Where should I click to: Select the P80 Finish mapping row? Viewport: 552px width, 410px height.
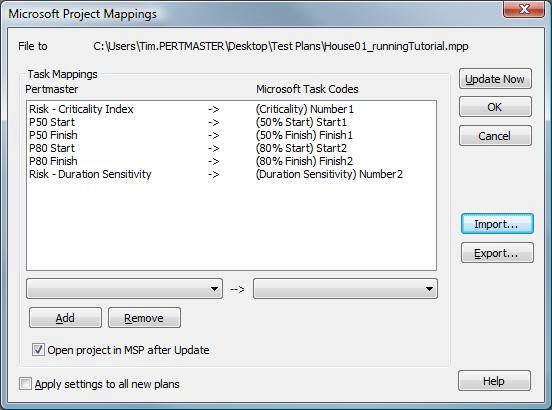(x=231, y=161)
